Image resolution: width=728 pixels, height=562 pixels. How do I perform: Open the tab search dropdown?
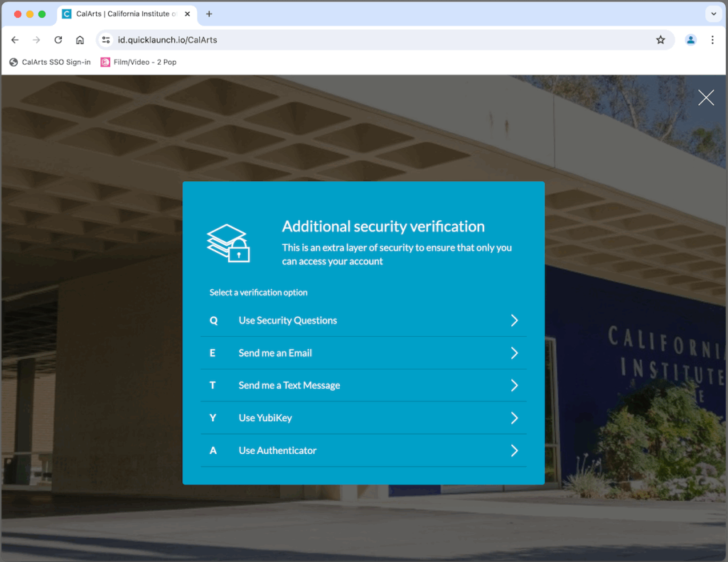point(714,14)
